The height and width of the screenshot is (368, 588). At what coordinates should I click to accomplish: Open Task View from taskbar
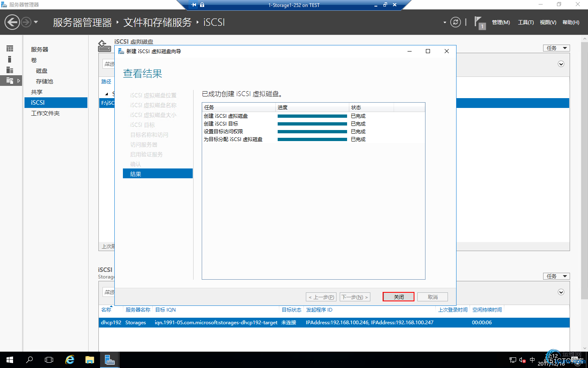[49, 360]
